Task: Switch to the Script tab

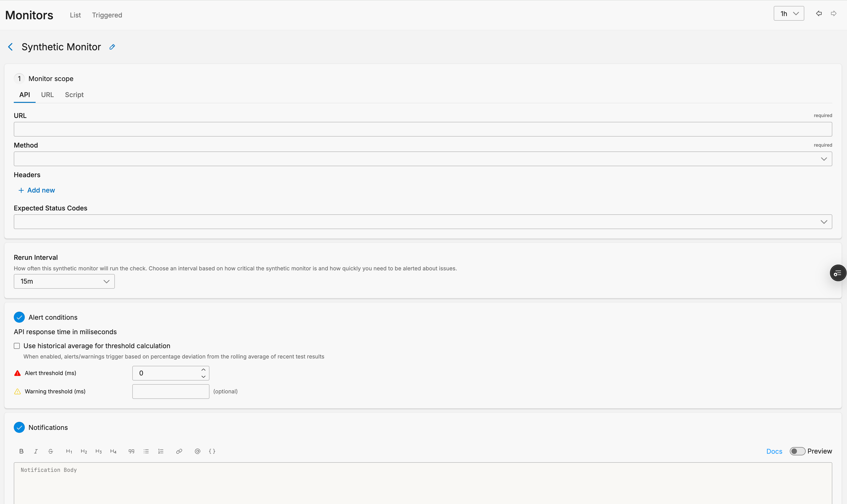Action: (74, 95)
